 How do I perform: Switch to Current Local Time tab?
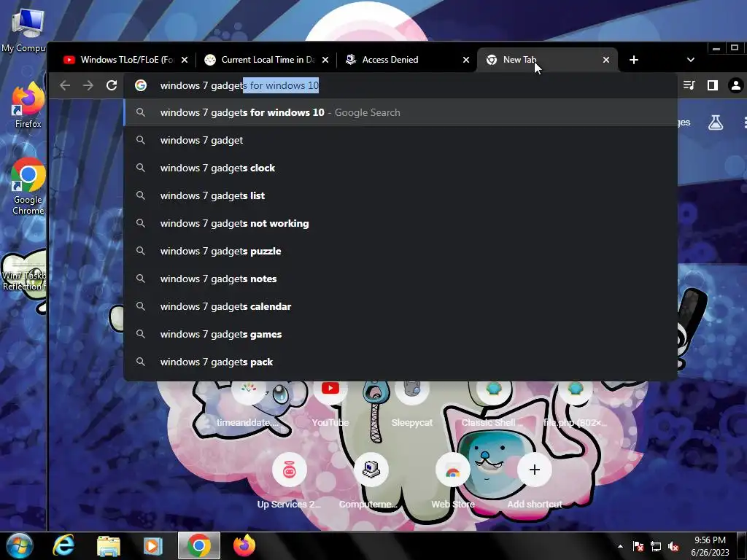[x=267, y=60]
